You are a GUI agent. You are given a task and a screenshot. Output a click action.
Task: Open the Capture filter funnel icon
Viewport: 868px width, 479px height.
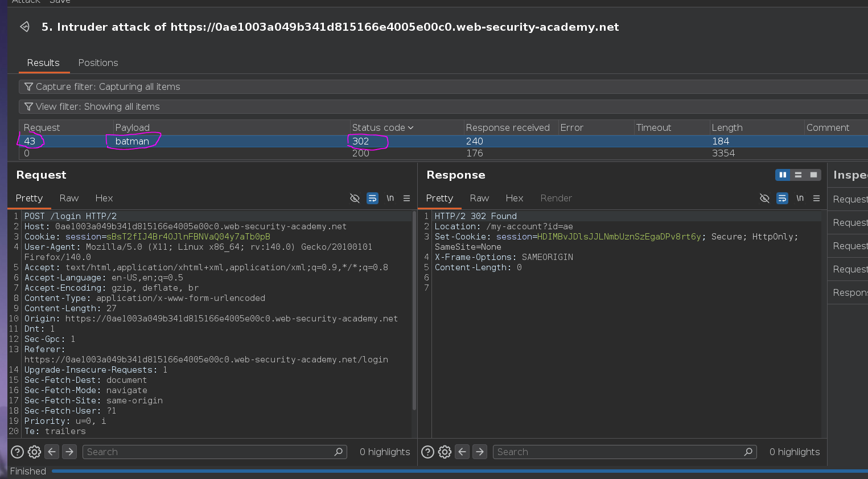tap(28, 86)
